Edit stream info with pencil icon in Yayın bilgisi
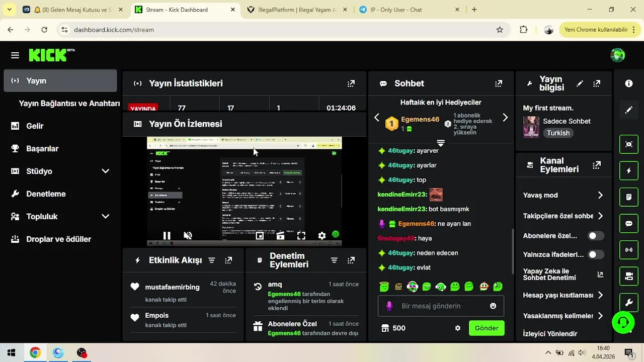The image size is (644, 362). (x=580, y=83)
